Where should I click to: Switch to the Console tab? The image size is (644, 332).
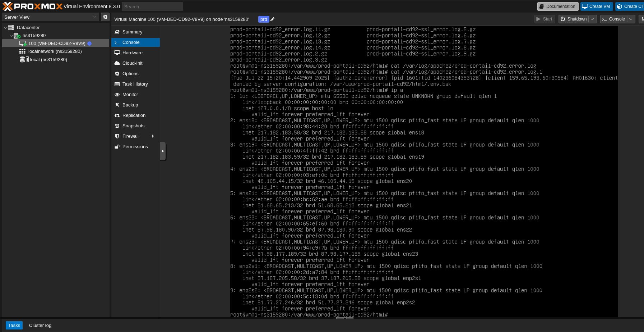tap(131, 42)
